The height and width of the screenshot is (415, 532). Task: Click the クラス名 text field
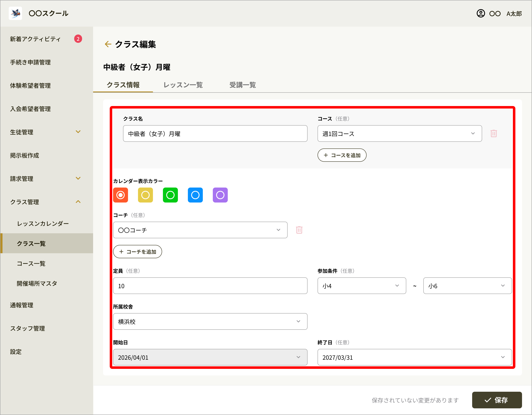click(215, 133)
